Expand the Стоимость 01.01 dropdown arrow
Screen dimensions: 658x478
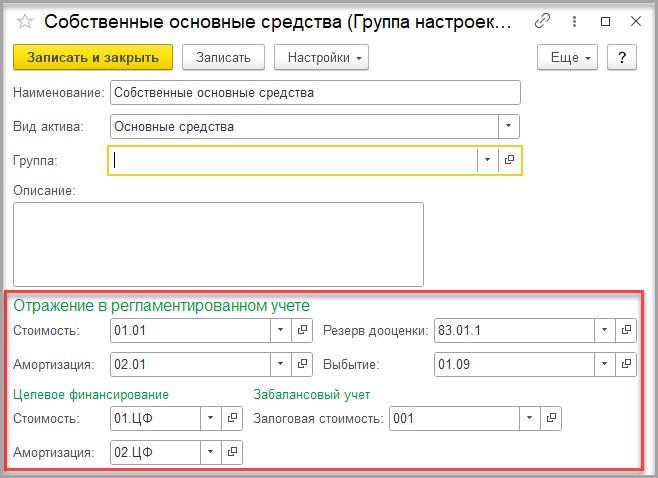281,330
